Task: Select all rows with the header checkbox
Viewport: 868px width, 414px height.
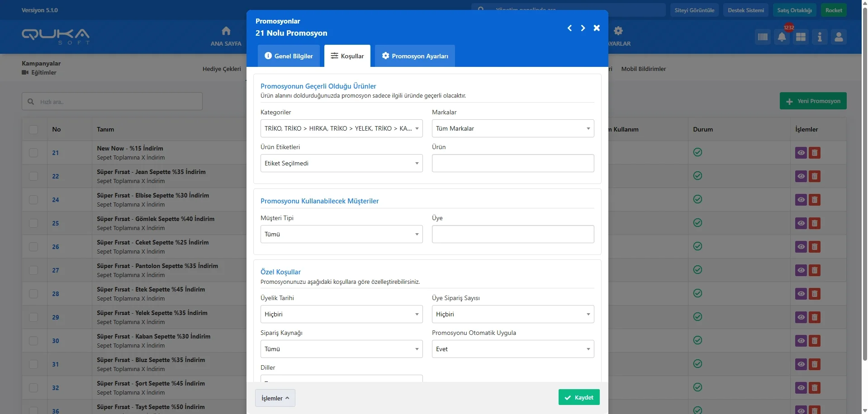Action: click(33, 129)
